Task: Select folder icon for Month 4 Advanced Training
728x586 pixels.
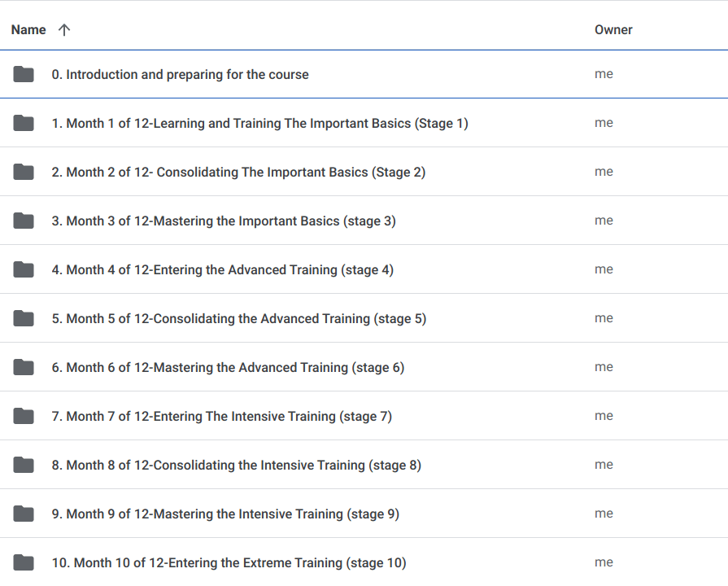Action: pos(24,270)
